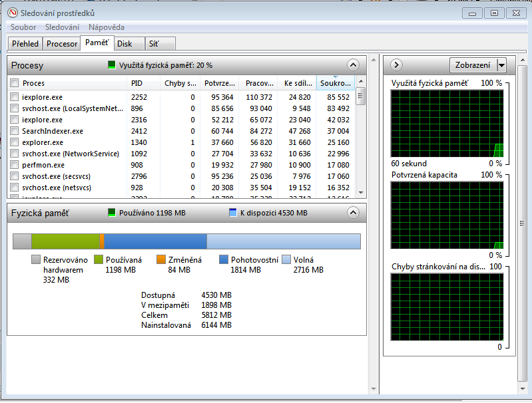Image resolution: width=532 pixels, height=403 pixels.
Task: Click the process list scrollbar down arrow
Action: 361,192
